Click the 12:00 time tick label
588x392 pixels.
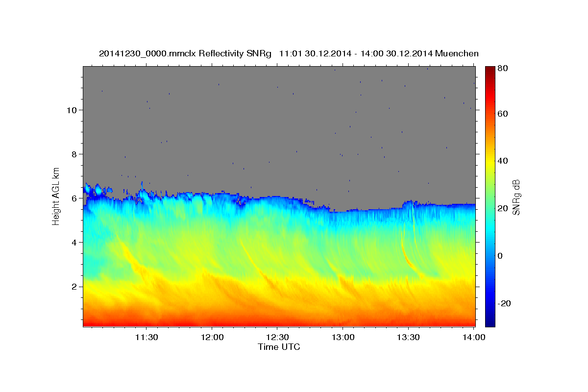pos(212,338)
